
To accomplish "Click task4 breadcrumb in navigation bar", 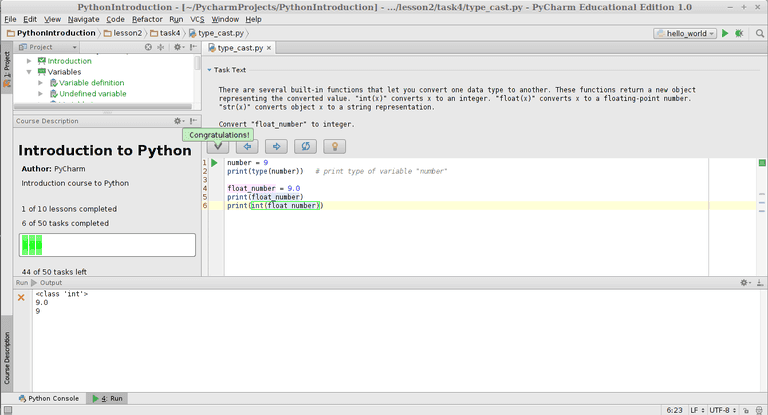I will [x=165, y=33].
